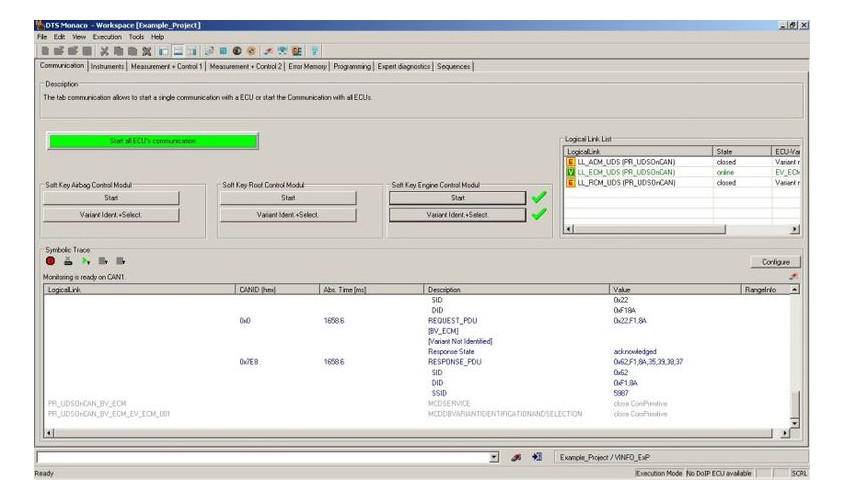The height and width of the screenshot is (500, 843).
Task: Open the View menu
Action: click(x=79, y=37)
